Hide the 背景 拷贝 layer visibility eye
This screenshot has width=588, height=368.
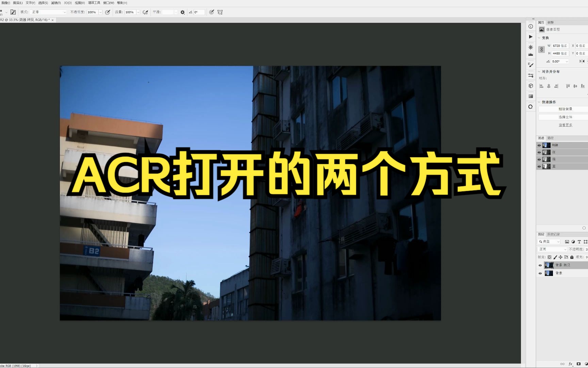pos(540,265)
